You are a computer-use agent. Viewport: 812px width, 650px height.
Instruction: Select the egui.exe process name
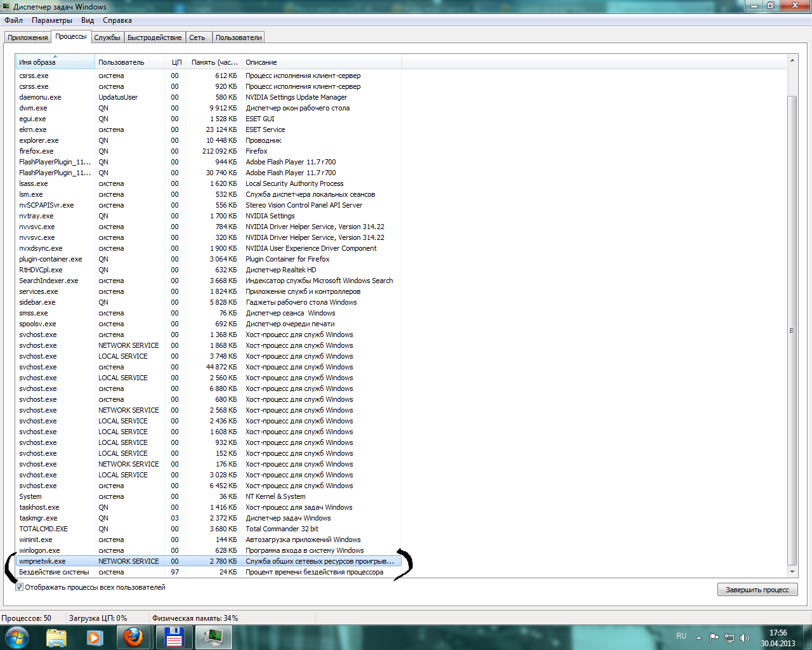click(32, 119)
